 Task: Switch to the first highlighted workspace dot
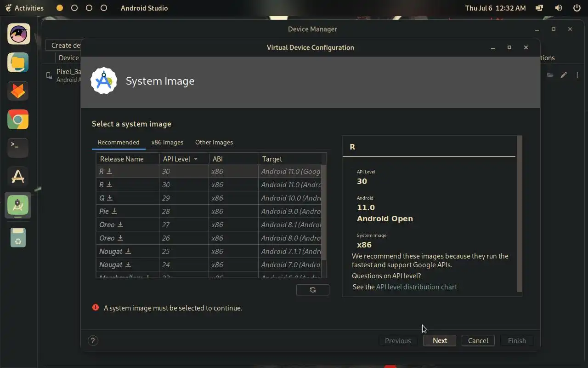tap(60, 8)
